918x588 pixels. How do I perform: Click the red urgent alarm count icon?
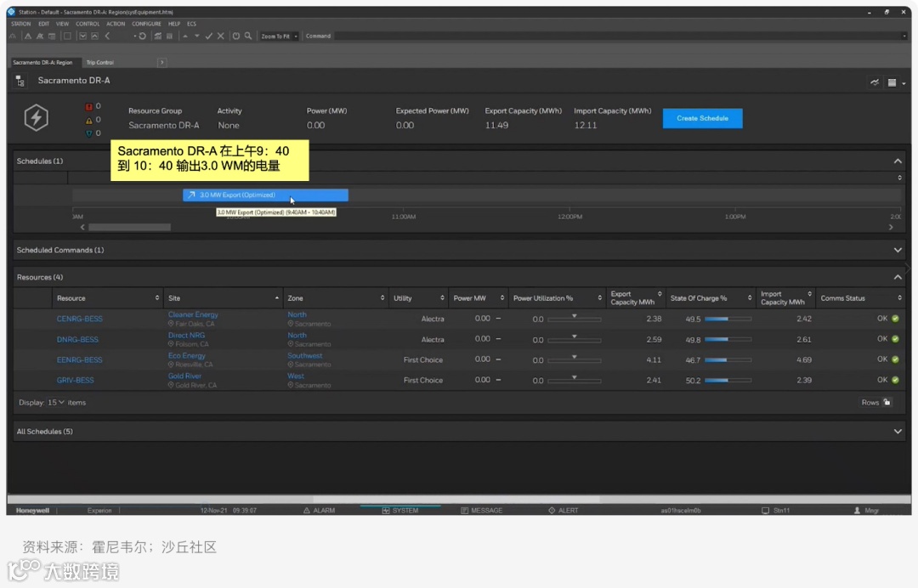89,106
